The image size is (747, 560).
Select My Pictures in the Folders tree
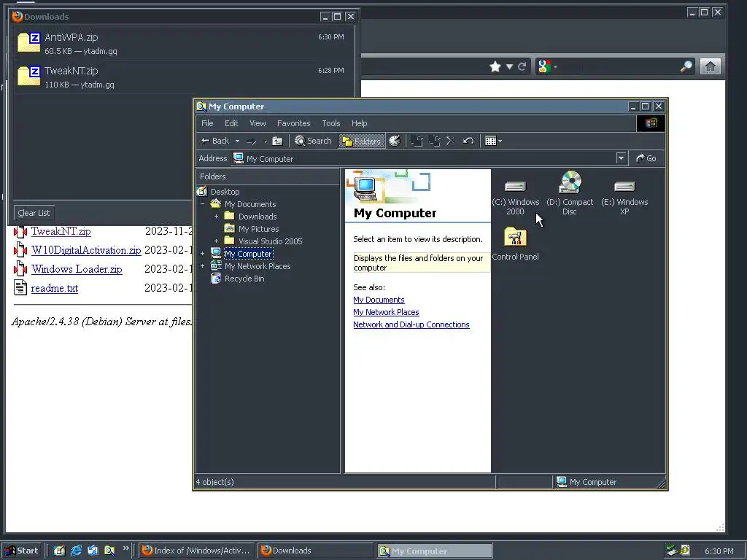pos(258,229)
